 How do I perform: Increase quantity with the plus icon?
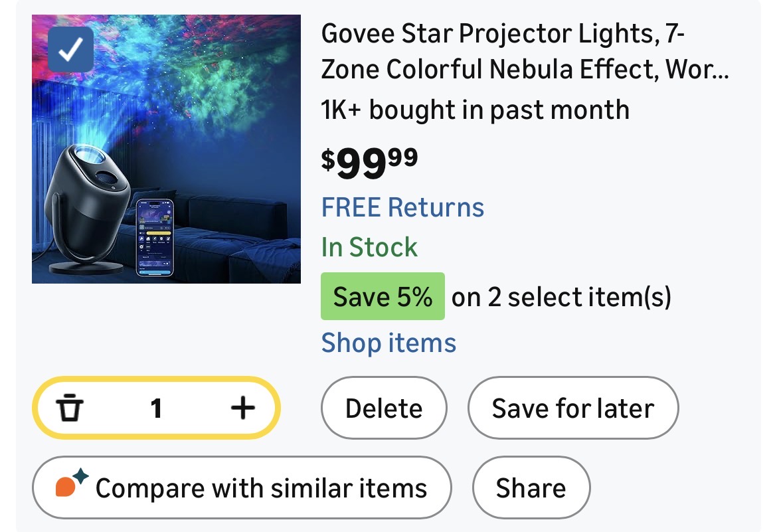pyautogui.click(x=242, y=408)
